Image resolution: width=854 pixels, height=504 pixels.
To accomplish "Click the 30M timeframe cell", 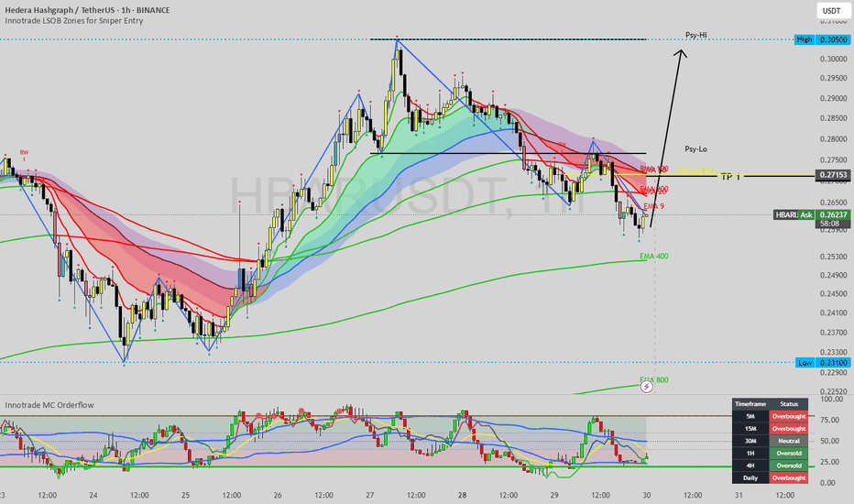I will [750, 441].
